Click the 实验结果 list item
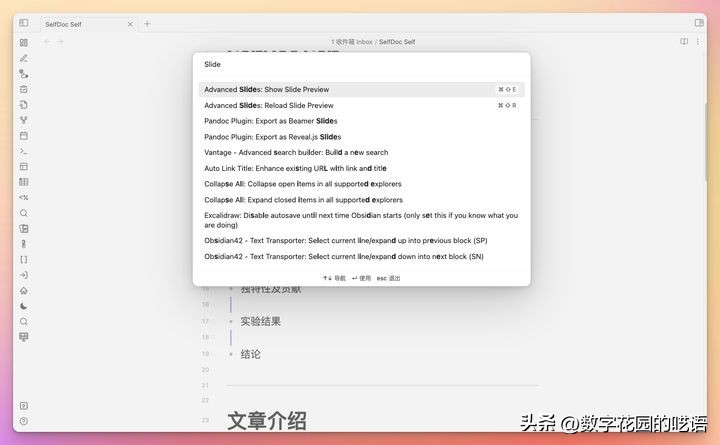This screenshot has width=720, height=445. [x=260, y=321]
